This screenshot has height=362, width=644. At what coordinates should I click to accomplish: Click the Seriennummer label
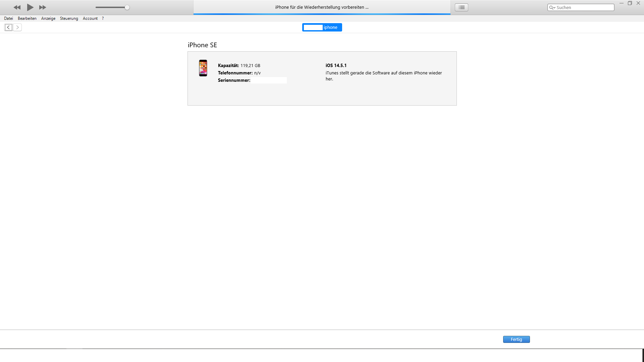pyautogui.click(x=234, y=80)
